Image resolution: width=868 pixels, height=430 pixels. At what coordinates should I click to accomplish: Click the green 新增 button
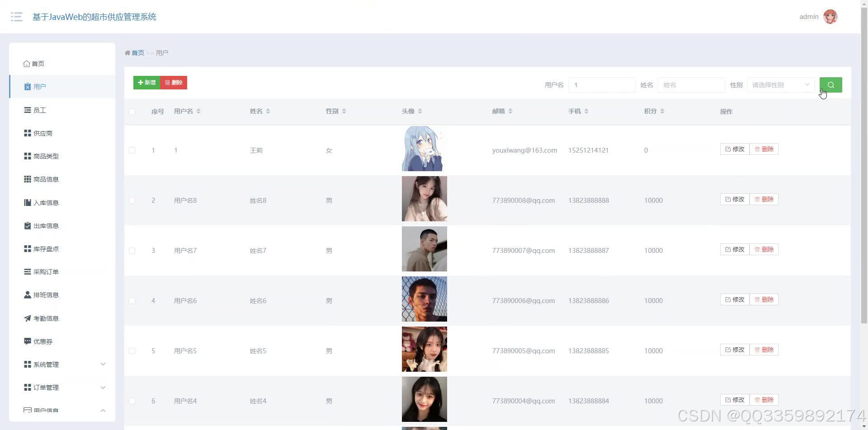[x=146, y=83]
